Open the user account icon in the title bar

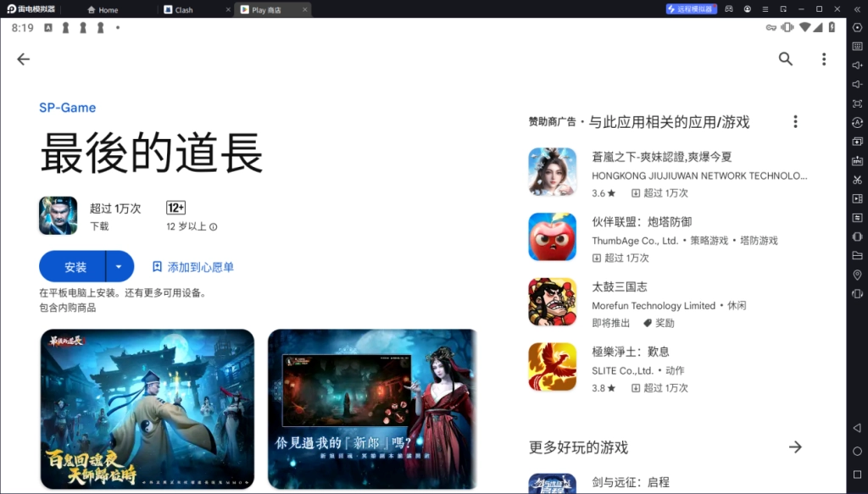(748, 9)
